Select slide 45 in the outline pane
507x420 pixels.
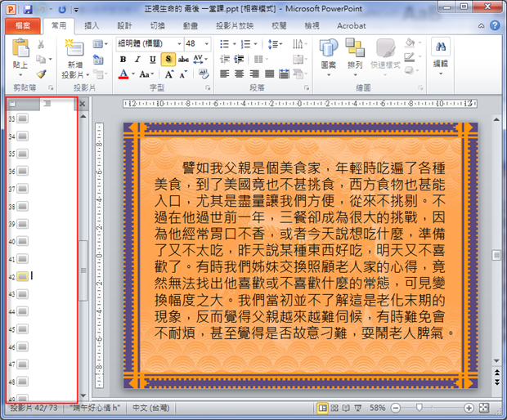[x=22, y=328]
